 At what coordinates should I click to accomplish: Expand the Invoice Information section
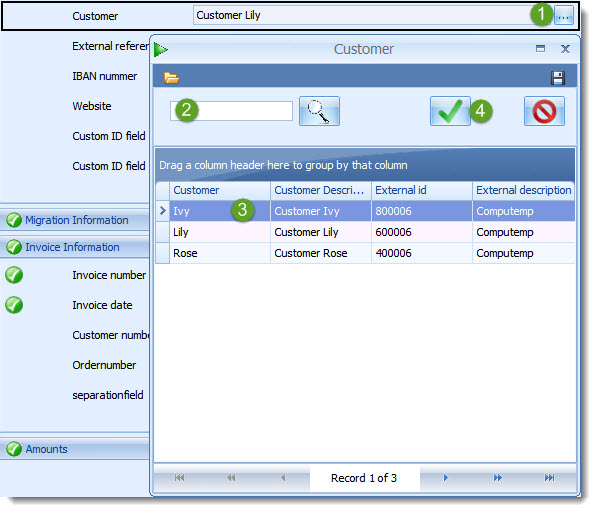pyautogui.click(x=74, y=247)
